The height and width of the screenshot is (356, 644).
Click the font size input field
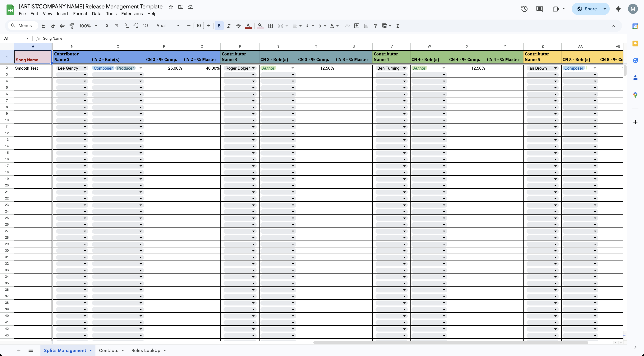click(x=198, y=26)
